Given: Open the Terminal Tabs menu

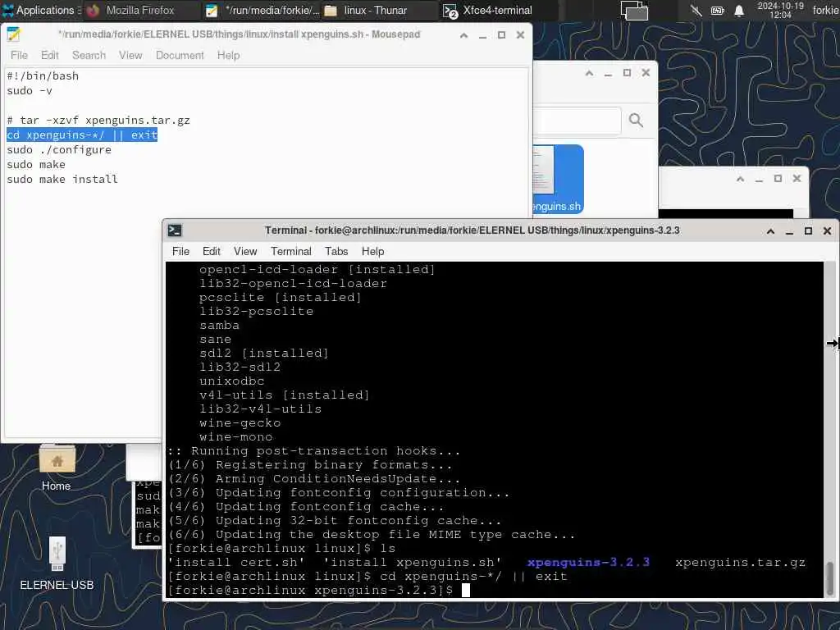Looking at the screenshot, I should (336, 251).
